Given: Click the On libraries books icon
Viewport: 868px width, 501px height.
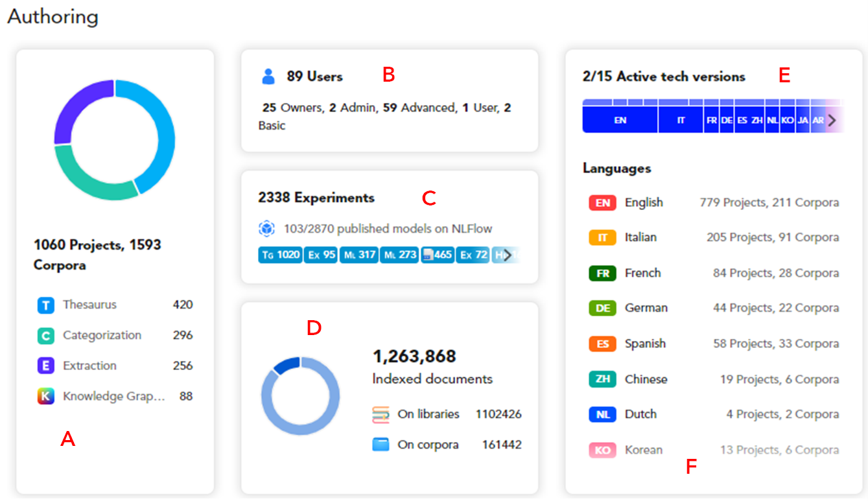Looking at the screenshot, I should [381, 415].
